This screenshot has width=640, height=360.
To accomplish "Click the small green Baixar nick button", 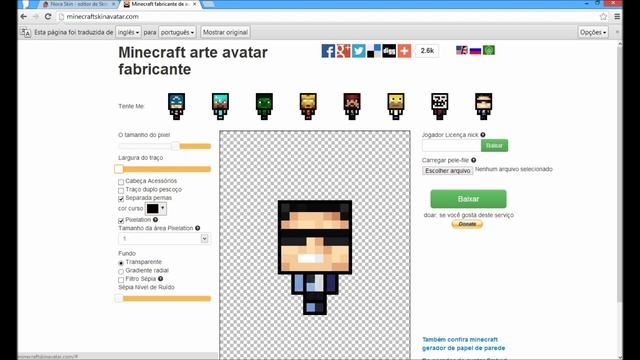I will pyautogui.click(x=494, y=145).
